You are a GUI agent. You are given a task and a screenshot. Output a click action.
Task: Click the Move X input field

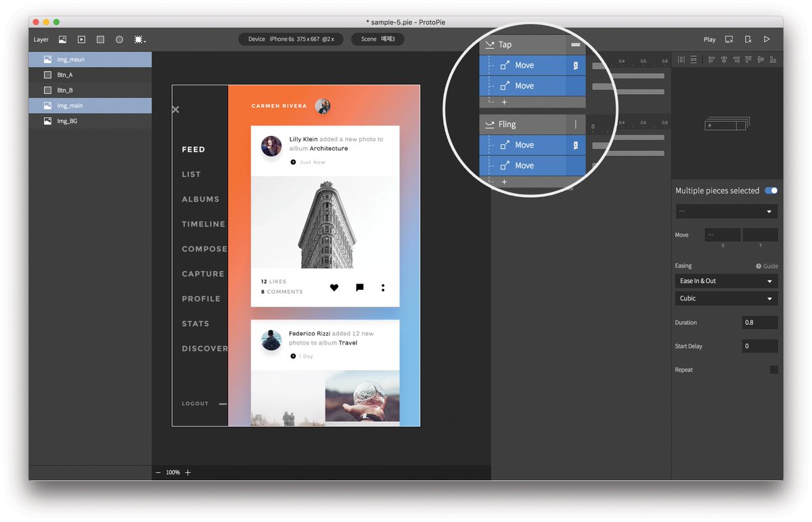[722, 235]
